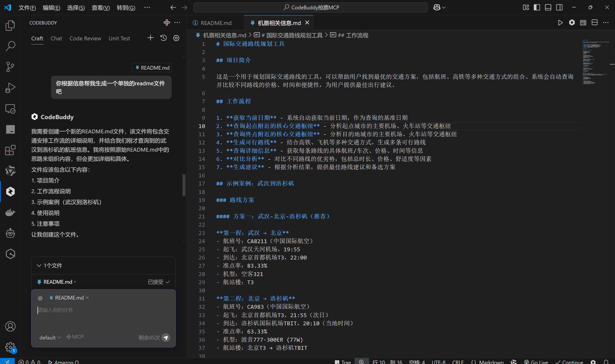This screenshot has width=615, height=364.
Task: Click the editor Run play icon
Action: 560,23
